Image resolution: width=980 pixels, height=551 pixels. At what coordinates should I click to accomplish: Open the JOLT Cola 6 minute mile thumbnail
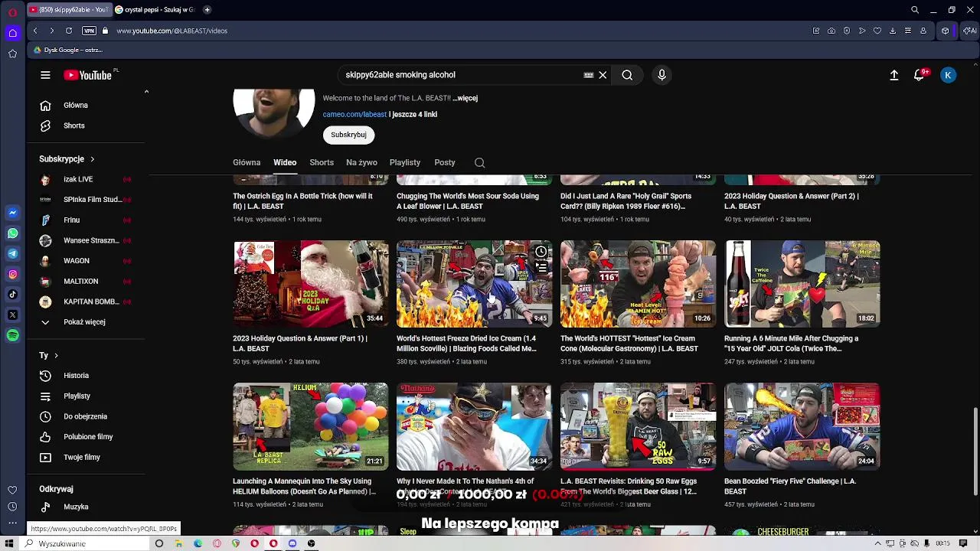coord(802,284)
